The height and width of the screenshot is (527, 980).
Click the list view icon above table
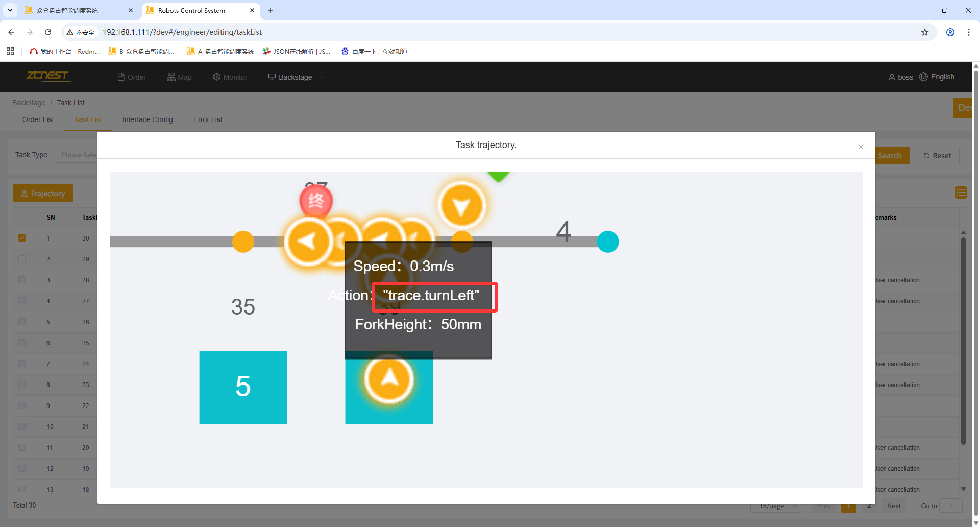[961, 193]
